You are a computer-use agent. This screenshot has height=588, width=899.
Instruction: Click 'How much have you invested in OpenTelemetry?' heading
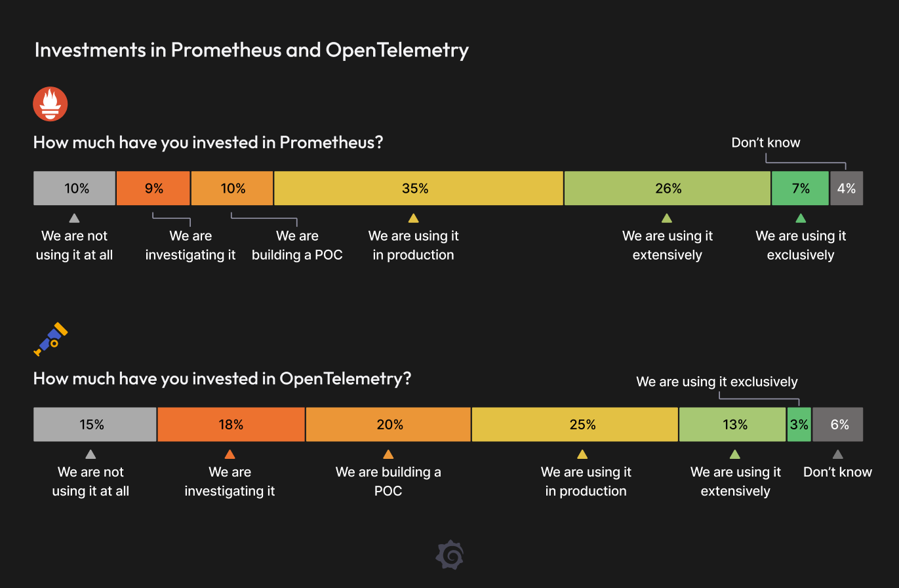click(x=222, y=379)
